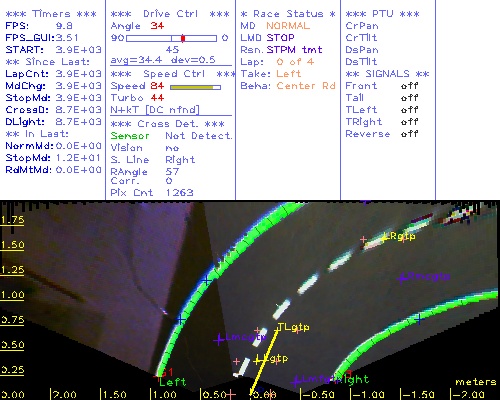Click the 1.00 vertical axis label
The height and width of the screenshot is (400, 500).
(12, 295)
